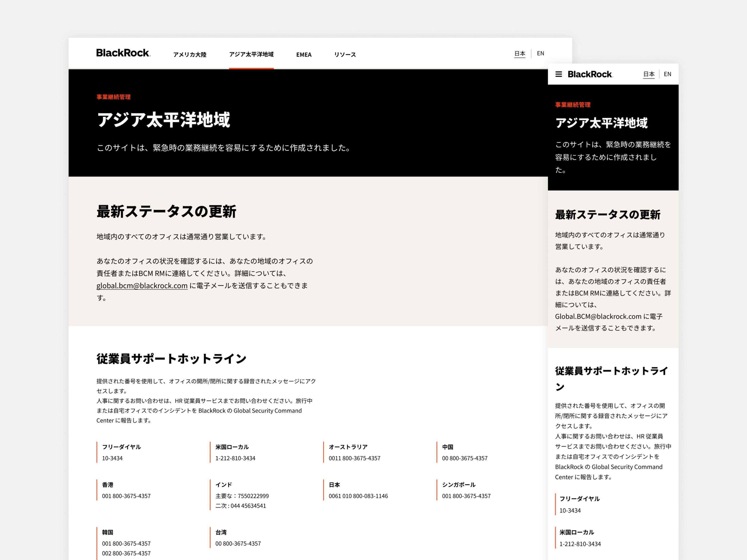The height and width of the screenshot is (560, 747).
Task: Click 中国 number 00 800-3675-4357
Action: coord(465,458)
